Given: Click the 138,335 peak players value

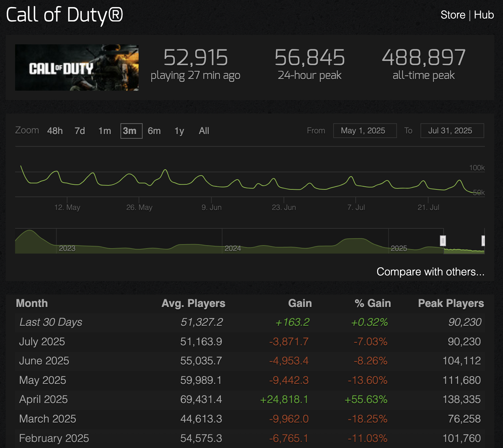Looking at the screenshot, I should point(462,399).
